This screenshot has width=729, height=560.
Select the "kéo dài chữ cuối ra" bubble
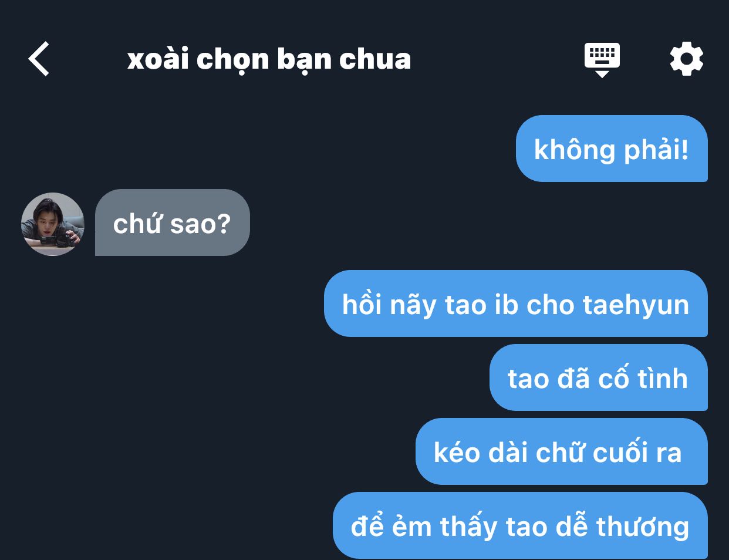click(x=561, y=451)
